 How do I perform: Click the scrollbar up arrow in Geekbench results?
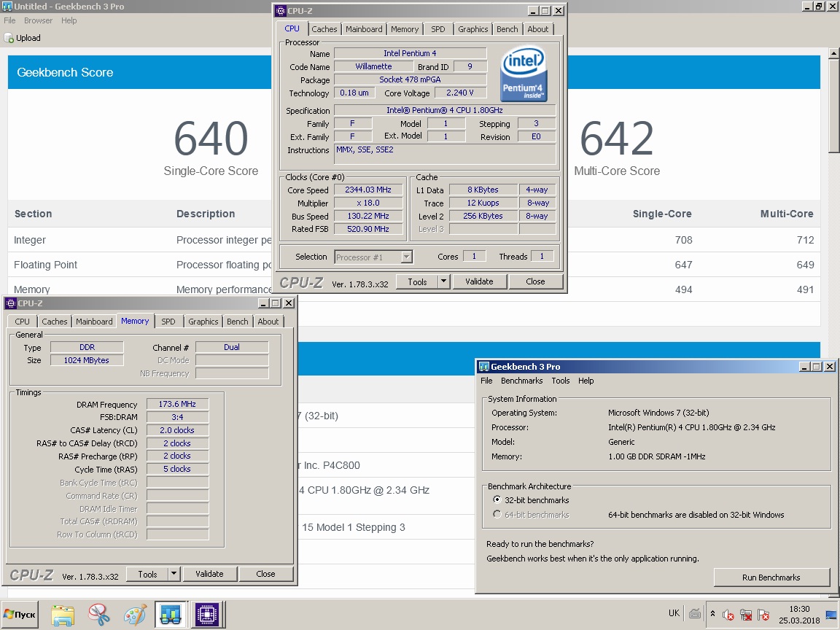(833, 53)
